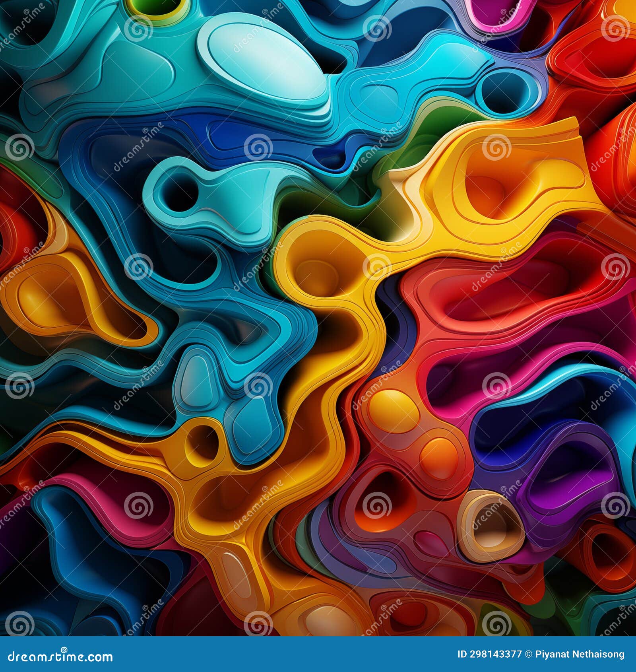The width and height of the screenshot is (636, 672).
Task: Toggle the light-blue oval highlight shape
Action: point(258,56)
